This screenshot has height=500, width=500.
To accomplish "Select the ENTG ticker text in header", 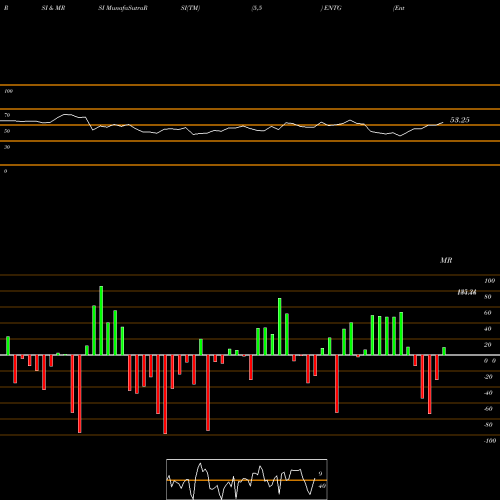I will point(332,8).
